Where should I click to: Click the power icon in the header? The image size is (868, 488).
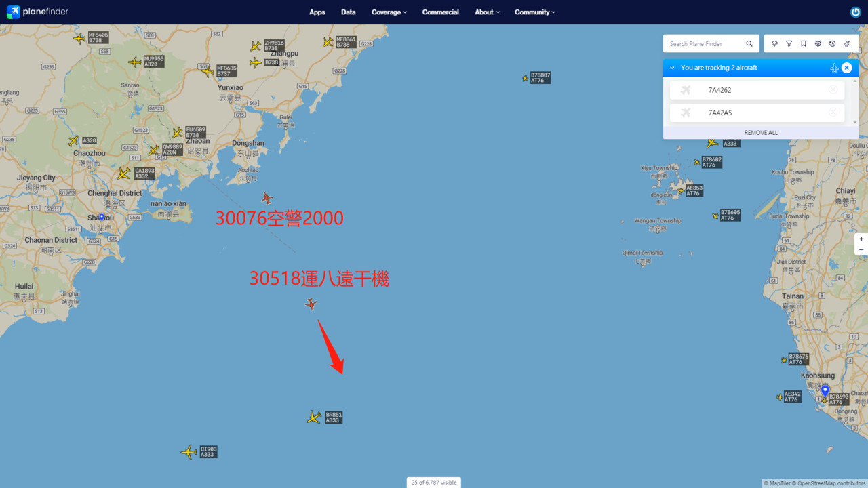tap(855, 12)
